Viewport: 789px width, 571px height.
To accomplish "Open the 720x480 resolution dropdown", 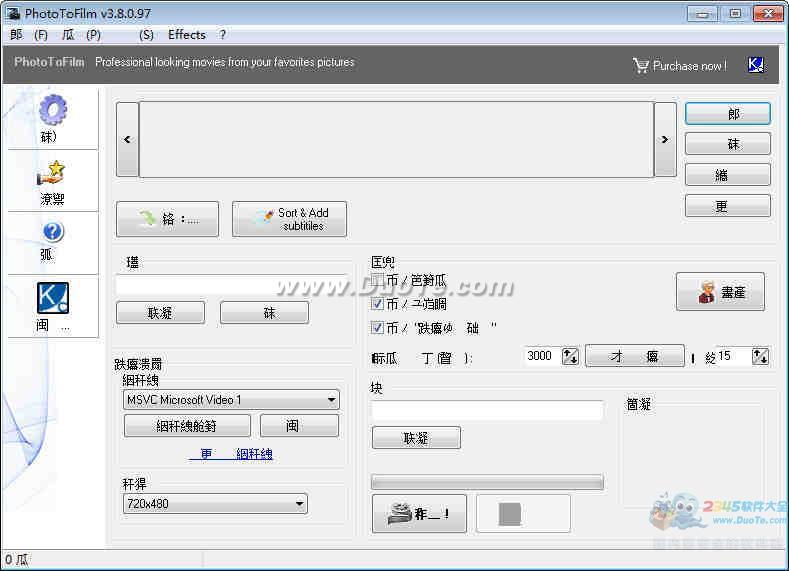I will point(215,504).
